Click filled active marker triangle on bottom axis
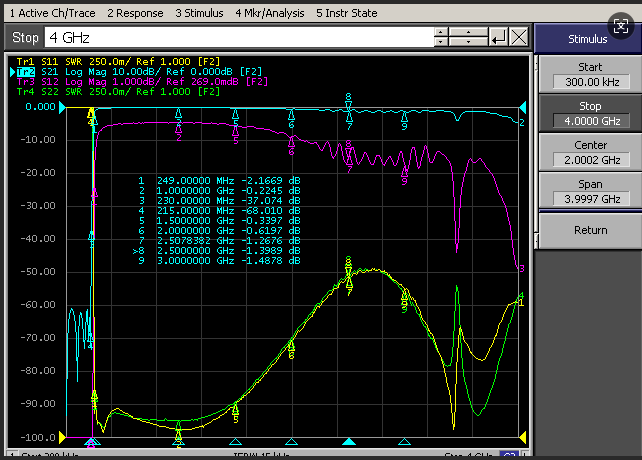Screen dimensions: 642x460 pos(348,442)
